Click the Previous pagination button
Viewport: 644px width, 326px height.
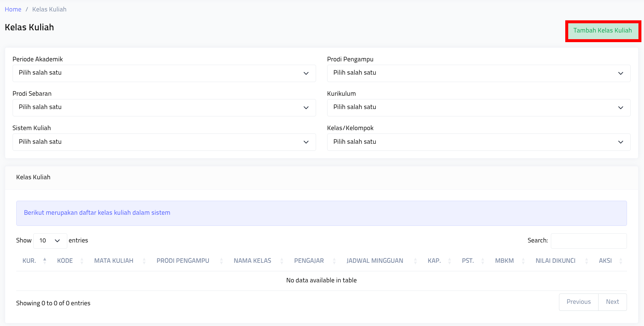click(x=578, y=302)
